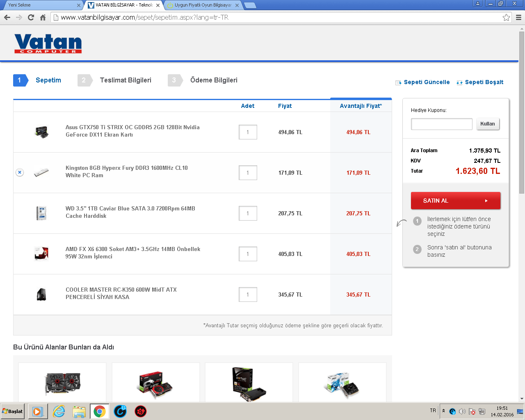Image resolution: width=525 pixels, height=420 pixels.
Task: Click the quantity box for Asus GTX750 Ti
Action: click(248, 132)
